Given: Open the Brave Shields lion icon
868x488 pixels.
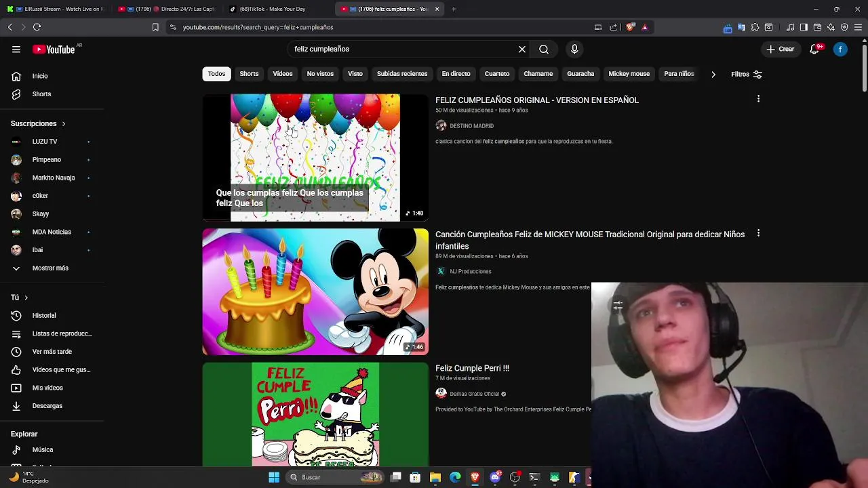Looking at the screenshot, I should (630, 27).
